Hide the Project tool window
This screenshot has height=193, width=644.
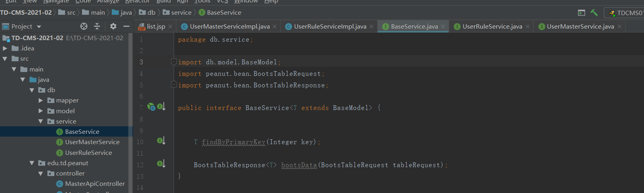[126, 26]
